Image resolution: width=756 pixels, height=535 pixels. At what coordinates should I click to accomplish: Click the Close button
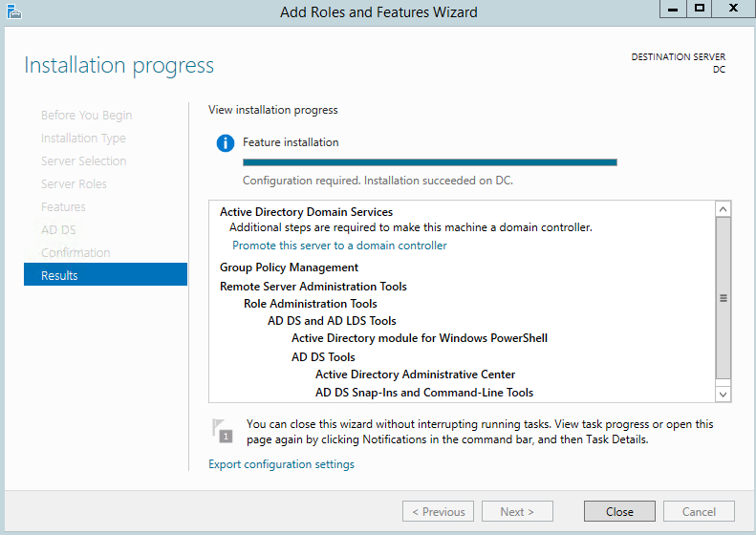[619, 511]
